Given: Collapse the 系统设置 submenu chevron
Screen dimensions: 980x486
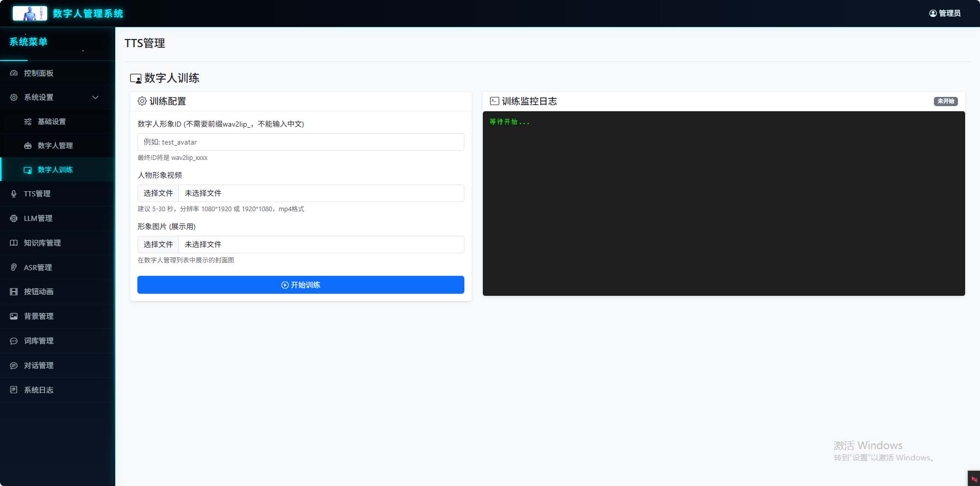Looking at the screenshot, I should (x=95, y=97).
